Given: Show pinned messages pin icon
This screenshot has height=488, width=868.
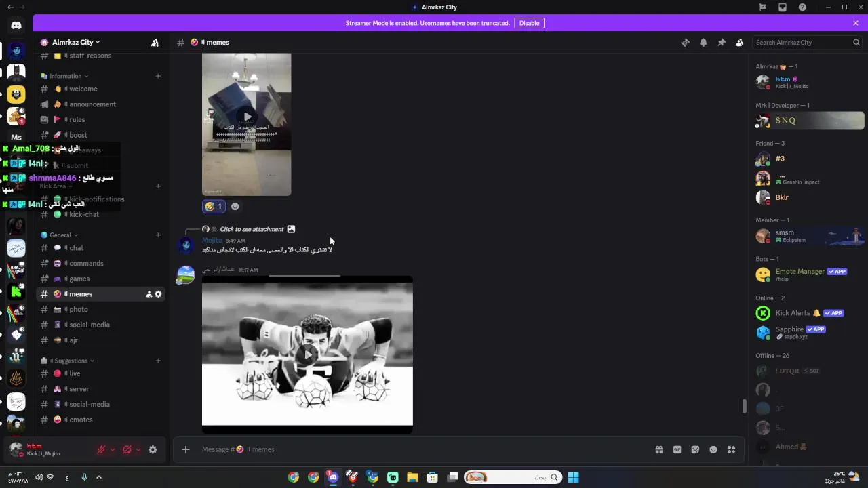Looking at the screenshot, I should (722, 42).
